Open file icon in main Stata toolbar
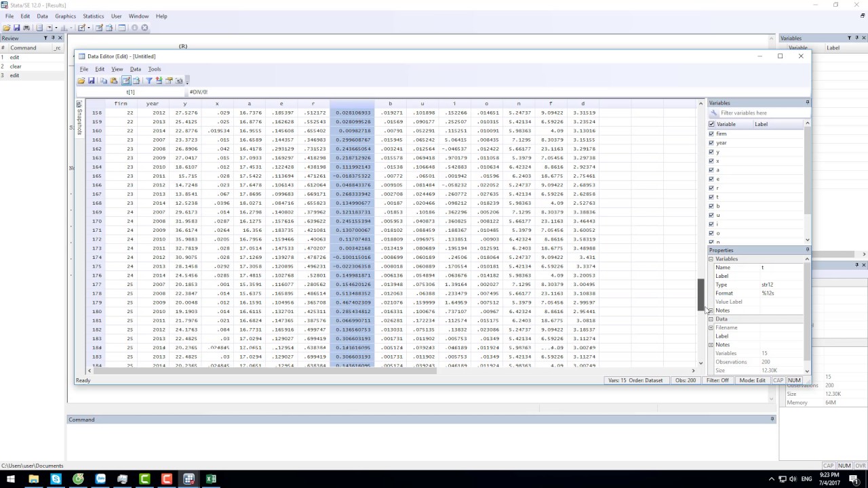Screen dimensions: 868x488 (7, 28)
